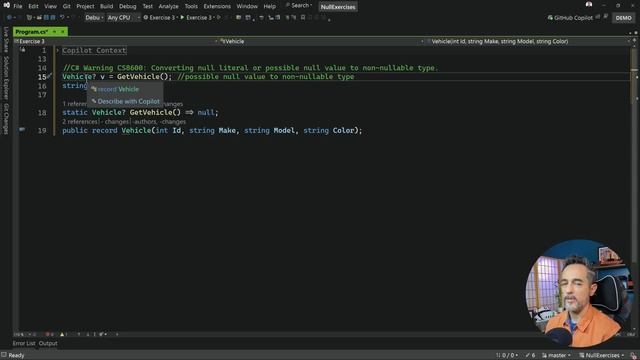Screen dimensions: 640x360
Task: Open the Test menu
Action: (x=148, y=6)
